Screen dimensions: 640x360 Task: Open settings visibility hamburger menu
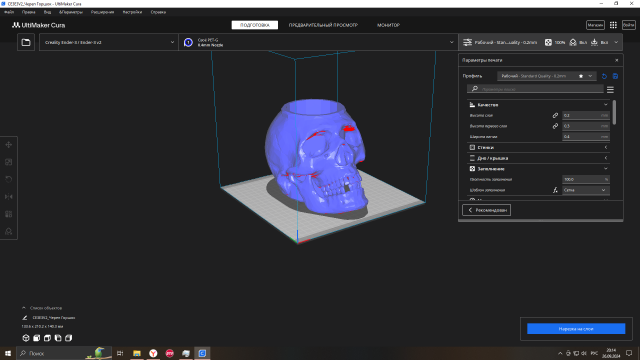[610, 89]
